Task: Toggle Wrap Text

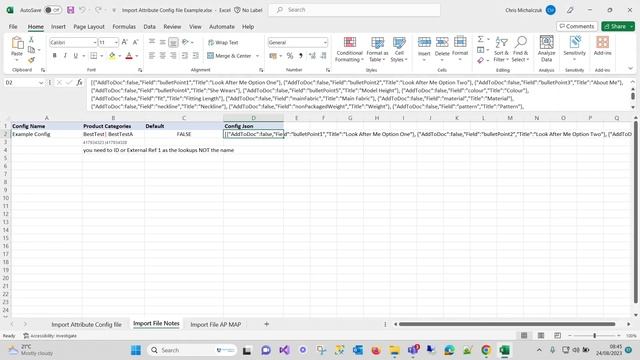Action: tap(223, 42)
